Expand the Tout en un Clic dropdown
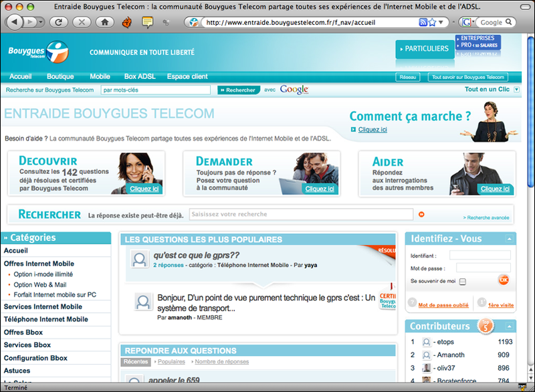Screen dimensions: 535x392 (x=516, y=90)
